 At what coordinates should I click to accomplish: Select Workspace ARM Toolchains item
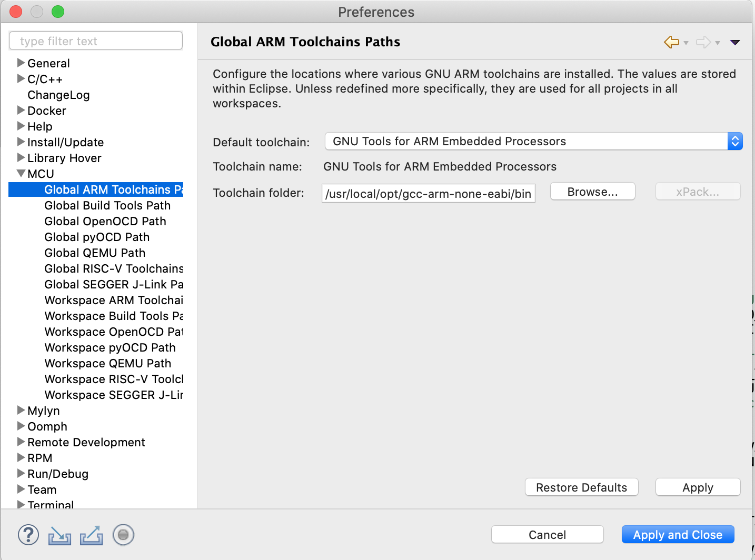click(x=114, y=300)
